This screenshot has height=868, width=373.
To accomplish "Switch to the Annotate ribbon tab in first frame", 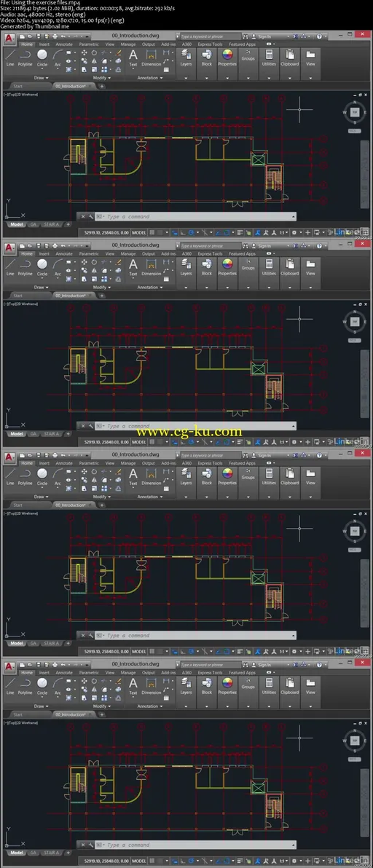I will pyautogui.click(x=63, y=44).
